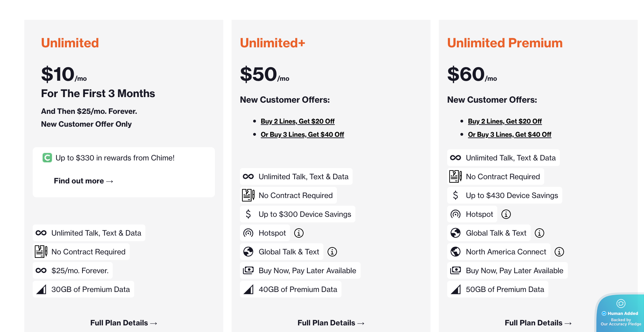Screen dimensions: 644x332
Task: Click the globe icon for North America Connect
Action: [456, 252]
